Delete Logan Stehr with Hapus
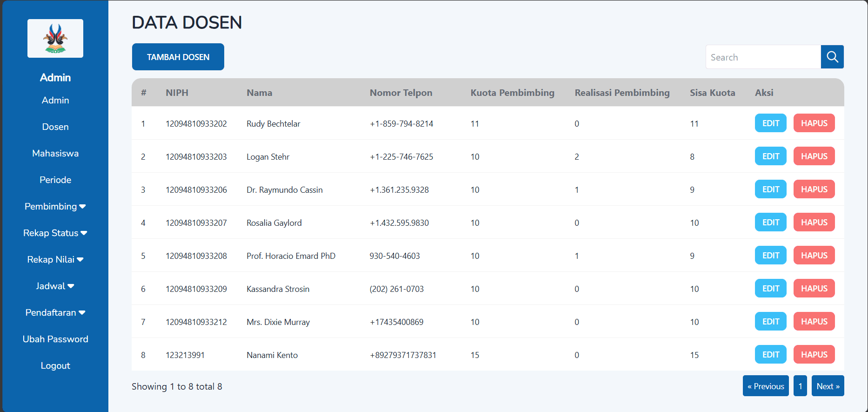 point(814,156)
